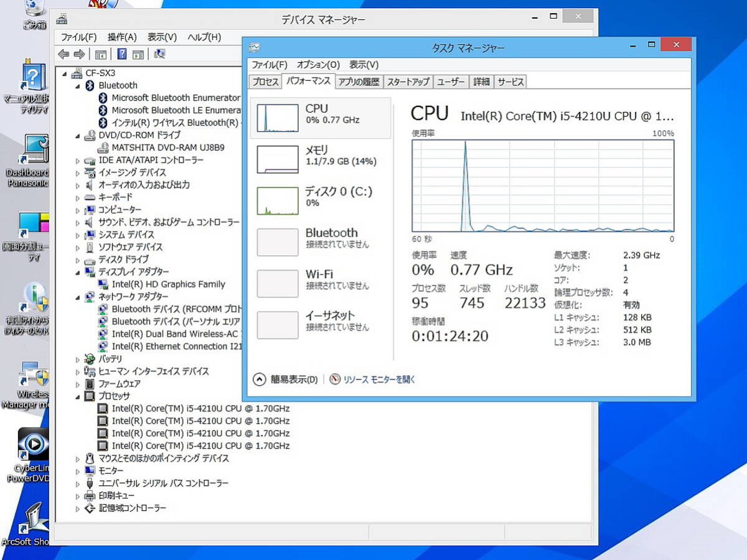Viewport: 747px width, 560px height.
Task: Select the Bluetooth performance entry
Action: [x=321, y=241]
